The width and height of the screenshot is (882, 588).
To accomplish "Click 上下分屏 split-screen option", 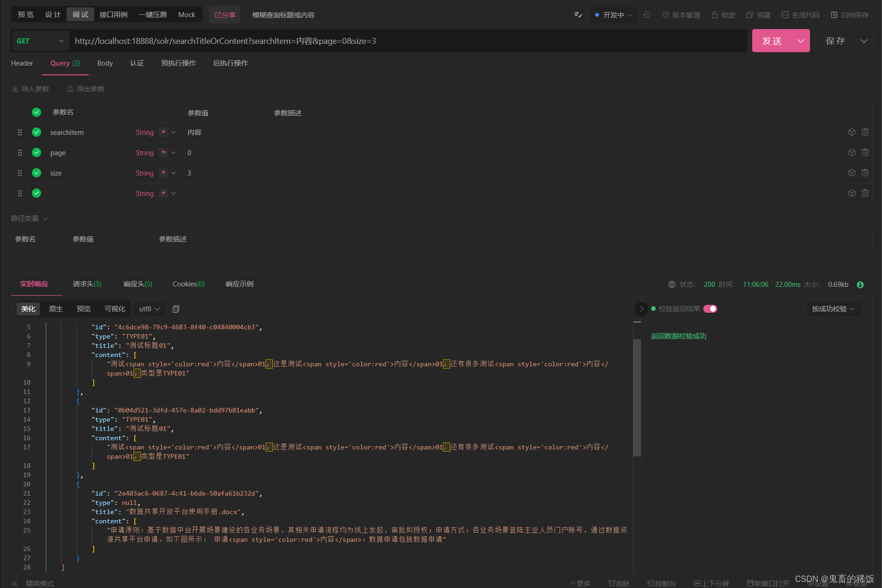I will click(x=712, y=583).
